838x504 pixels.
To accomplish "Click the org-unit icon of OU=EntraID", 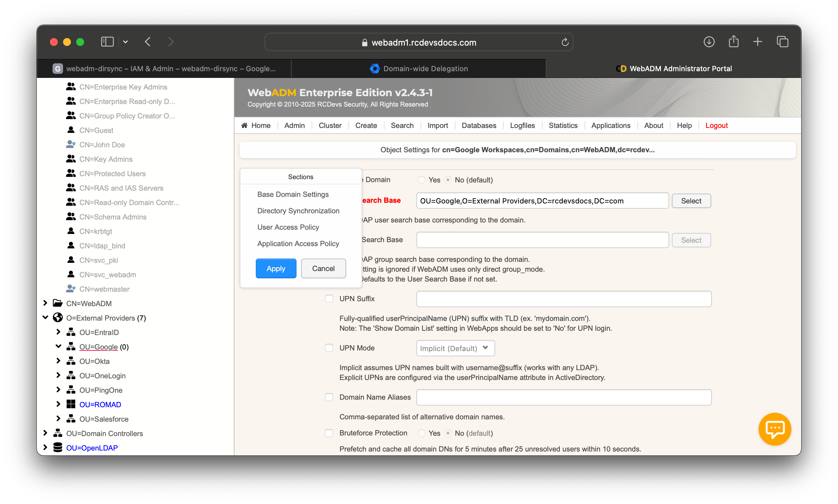I will [71, 332].
